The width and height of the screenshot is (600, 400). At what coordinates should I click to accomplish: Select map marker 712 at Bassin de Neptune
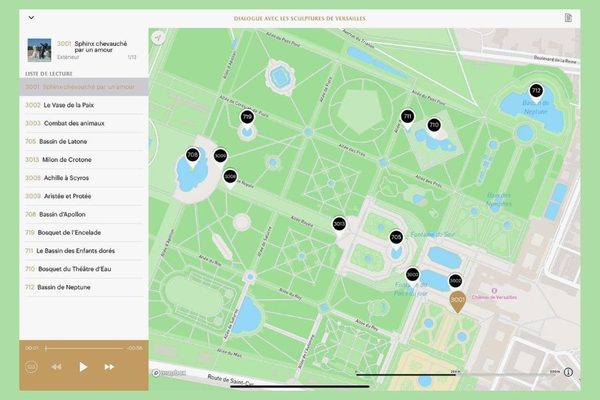tap(536, 91)
